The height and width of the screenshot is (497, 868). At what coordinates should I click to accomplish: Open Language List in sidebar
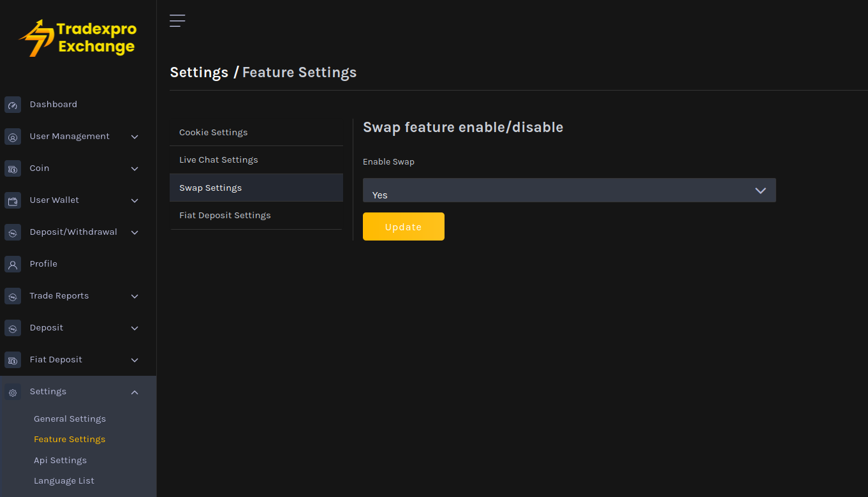(64, 481)
